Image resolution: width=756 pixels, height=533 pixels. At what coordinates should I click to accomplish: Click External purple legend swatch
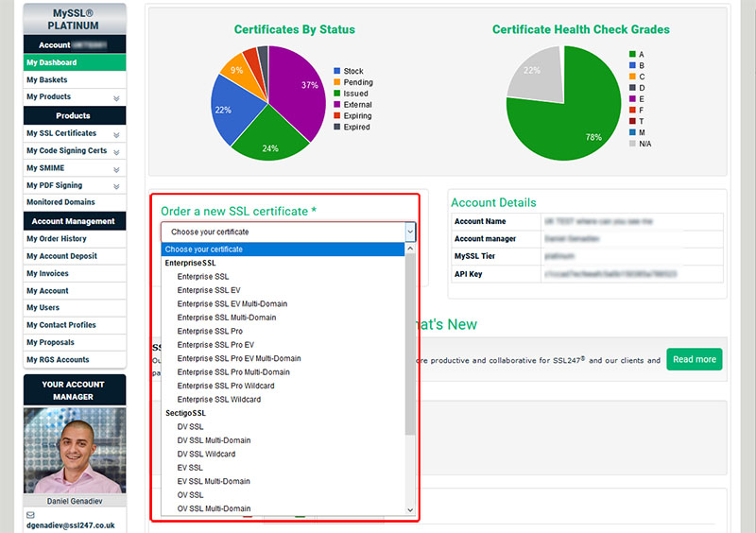[x=337, y=105]
